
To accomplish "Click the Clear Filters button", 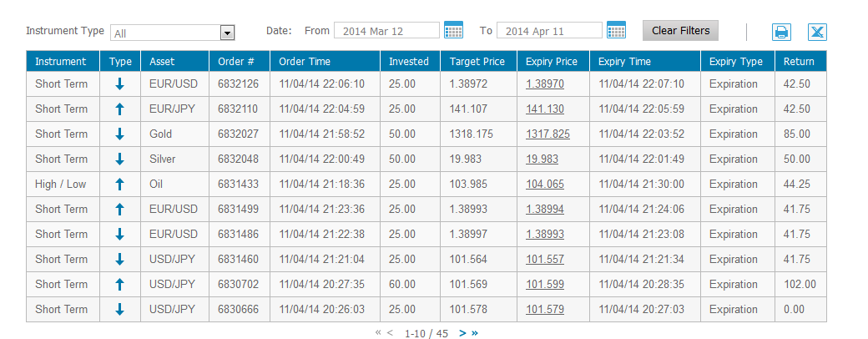I will click(680, 31).
